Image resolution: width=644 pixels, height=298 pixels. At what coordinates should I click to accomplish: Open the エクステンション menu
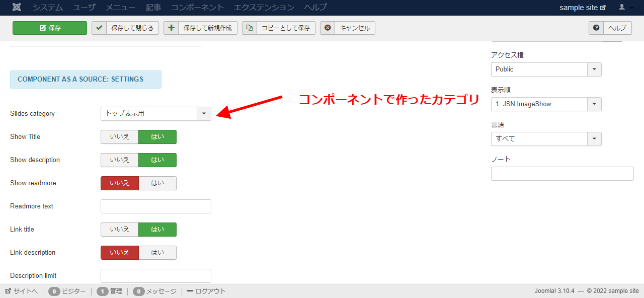tap(264, 8)
